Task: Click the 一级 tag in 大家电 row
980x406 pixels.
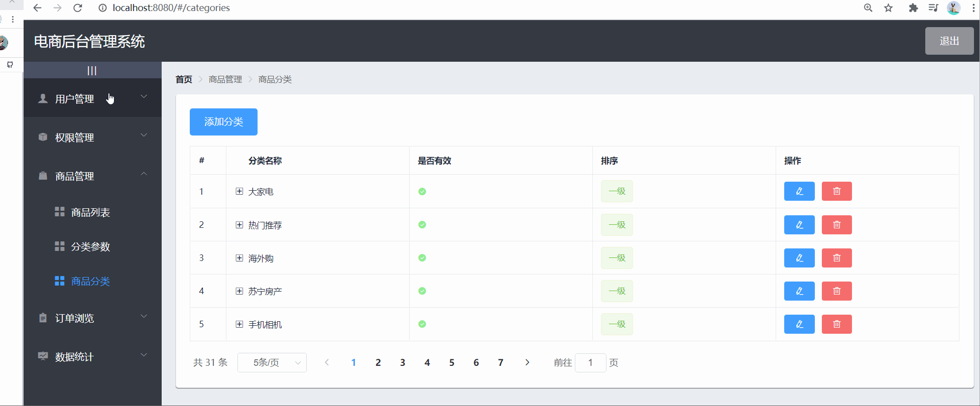Action: (x=617, y=191)
